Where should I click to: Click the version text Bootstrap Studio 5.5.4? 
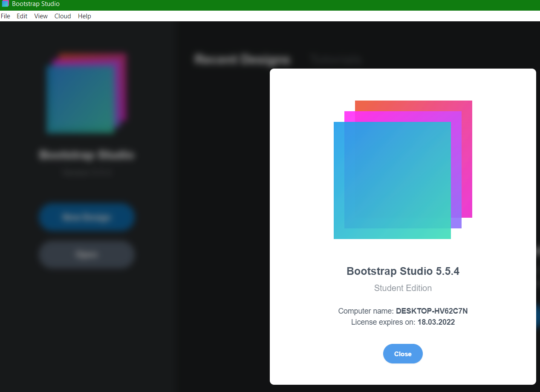point(403,271)
